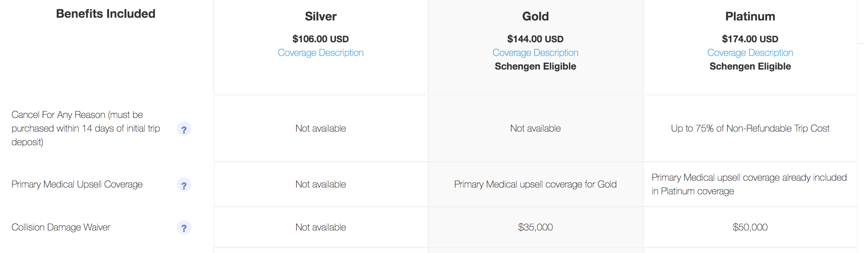This screenshot has height=253, width=868.
Task: Open help icon for Cancel For Any Reason
Action: click(x=184, y=129)
